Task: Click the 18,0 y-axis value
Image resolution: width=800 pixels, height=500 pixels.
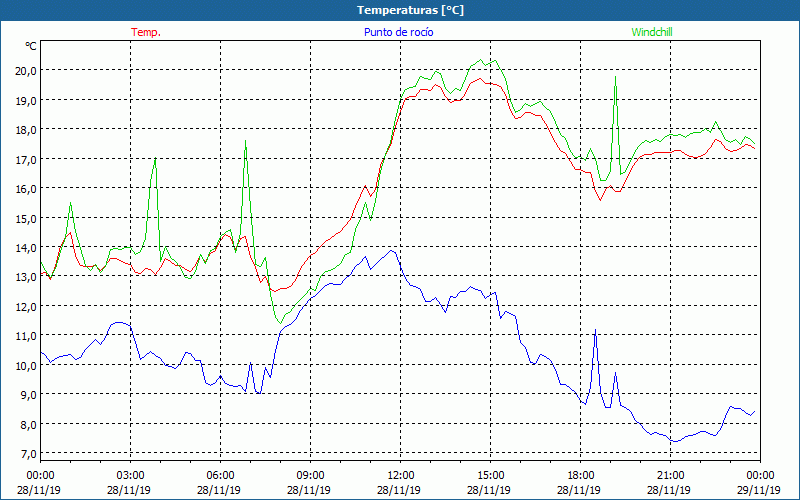Action: click(x=27, y=130)
